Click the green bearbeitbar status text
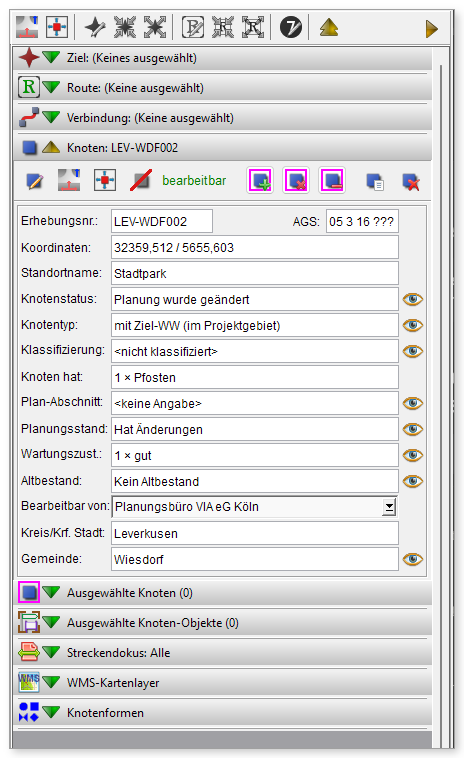Image resolution: width=464 pixels, height=758 pixels. pos(194,181)
